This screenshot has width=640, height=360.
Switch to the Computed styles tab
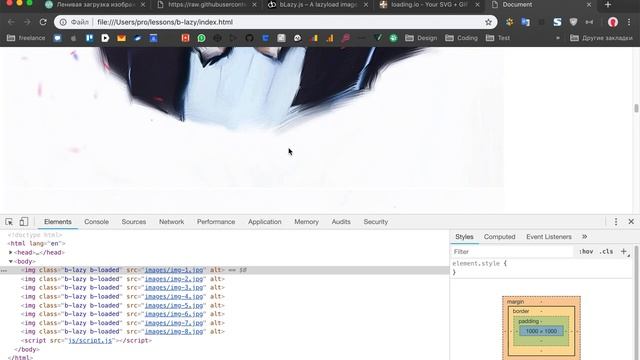(x=499, y=237)
